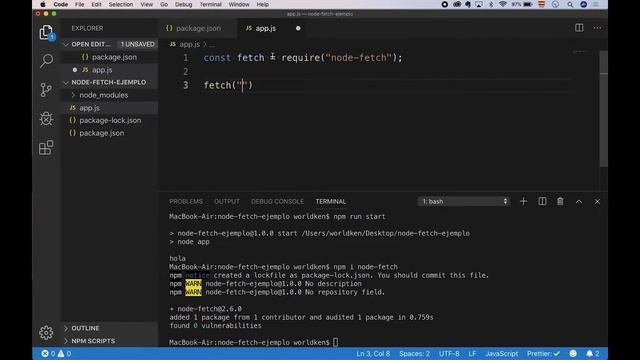Open package.json in project folder tree
Viewport: 640px width, 360px height.
(102, 133)
